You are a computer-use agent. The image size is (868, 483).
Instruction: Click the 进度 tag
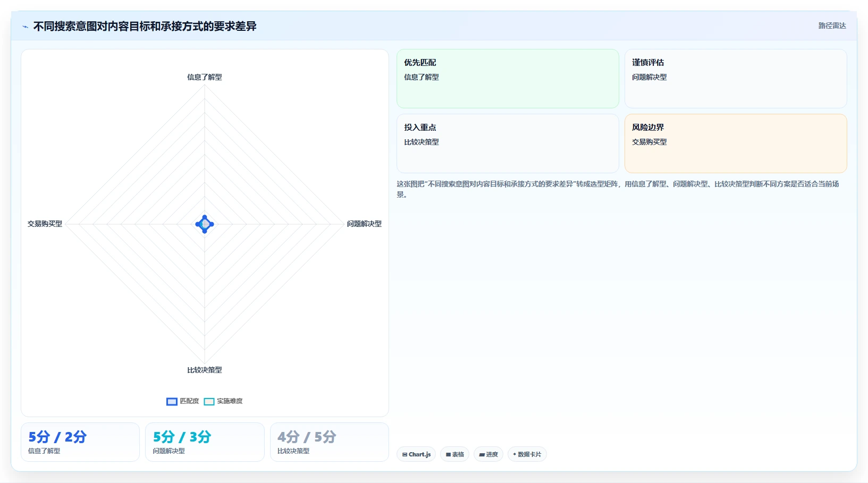pos(488,454)
